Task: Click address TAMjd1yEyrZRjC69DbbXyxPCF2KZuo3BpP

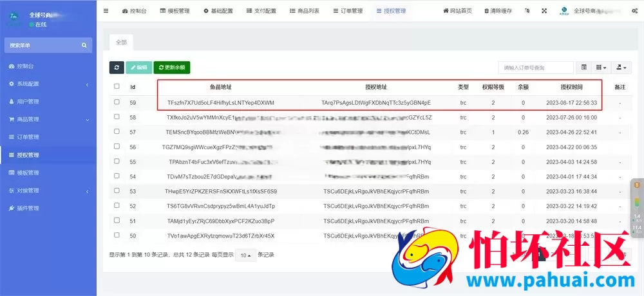Action: 220,221
